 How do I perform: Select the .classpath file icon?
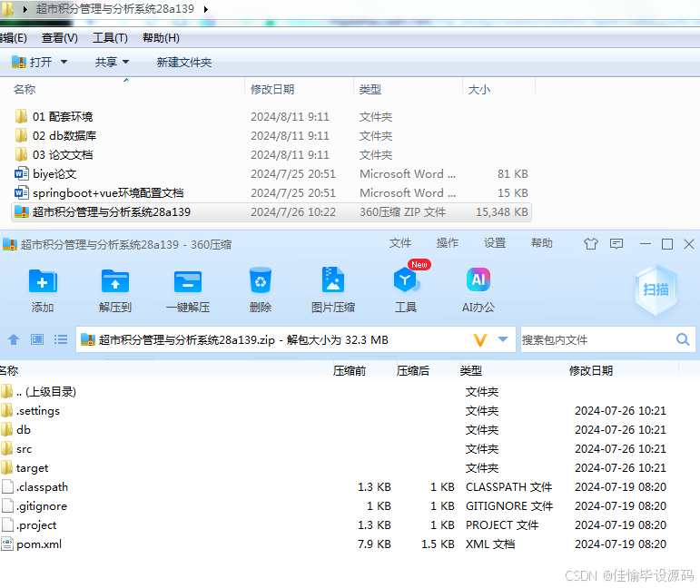pos(7,486)
